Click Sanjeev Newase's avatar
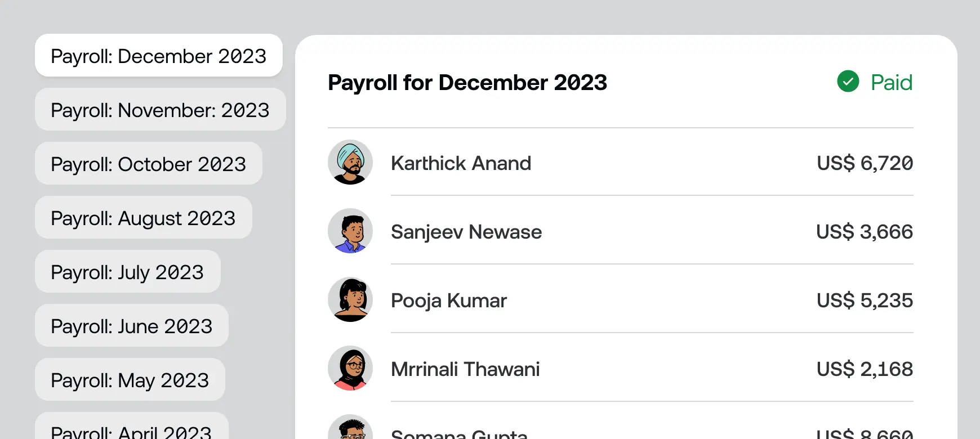The height and width of the screenshot is (439, 980). 350,231
